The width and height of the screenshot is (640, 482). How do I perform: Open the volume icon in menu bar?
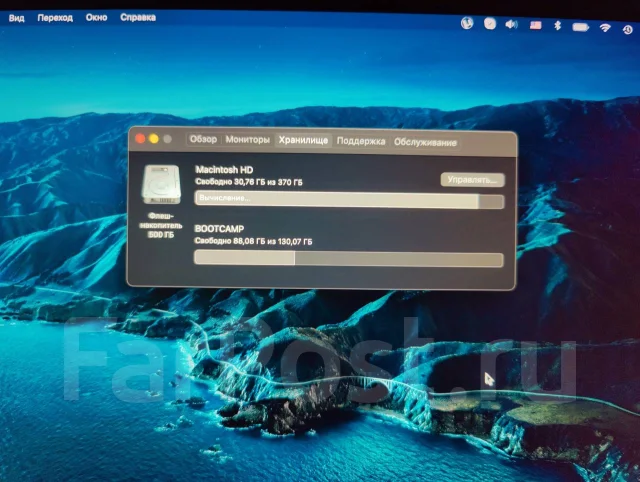point(511,24)
